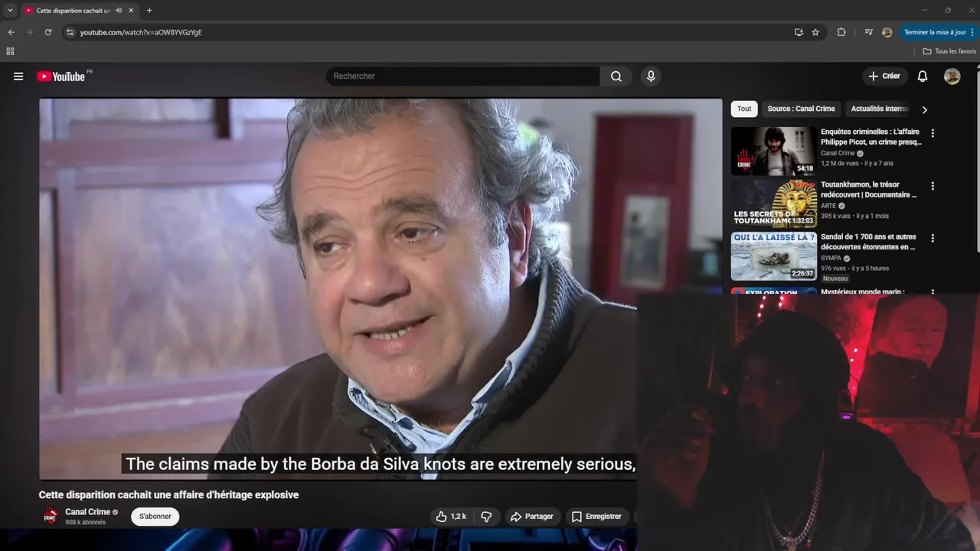This screenshot has width=980, height=551.
Task: Open the Enquêtes criminelles video thumbnail
Action: (x=773, y=151)
